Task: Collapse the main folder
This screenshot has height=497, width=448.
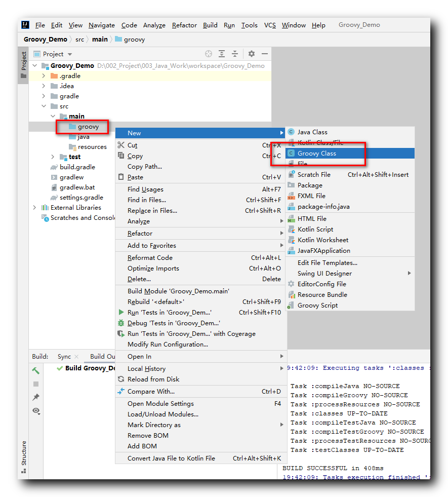Action: 53,117
